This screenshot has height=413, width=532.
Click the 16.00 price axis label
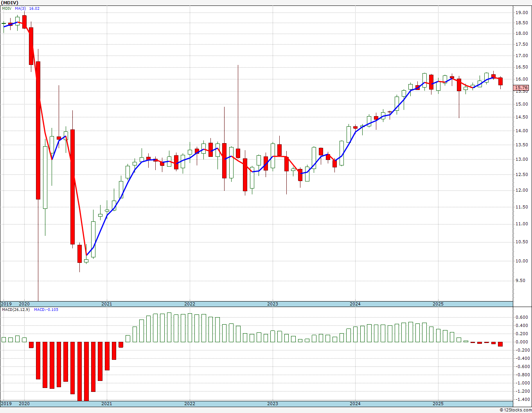tap(521, 79)
